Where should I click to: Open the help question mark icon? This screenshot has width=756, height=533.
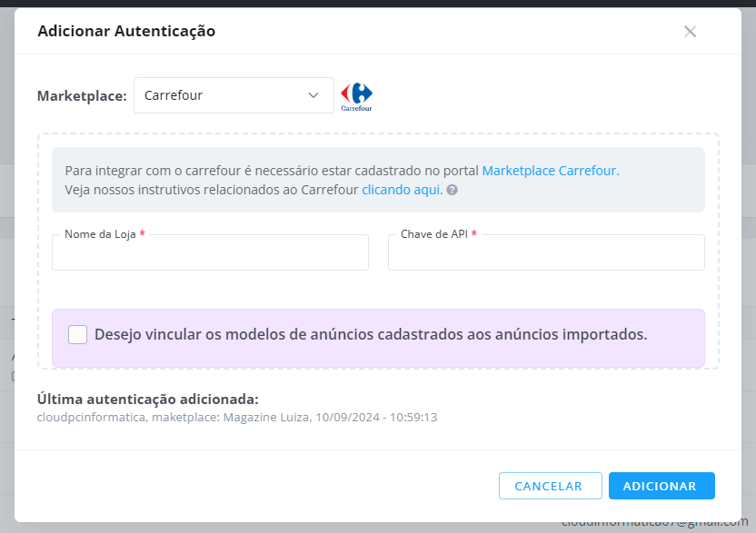452,190
